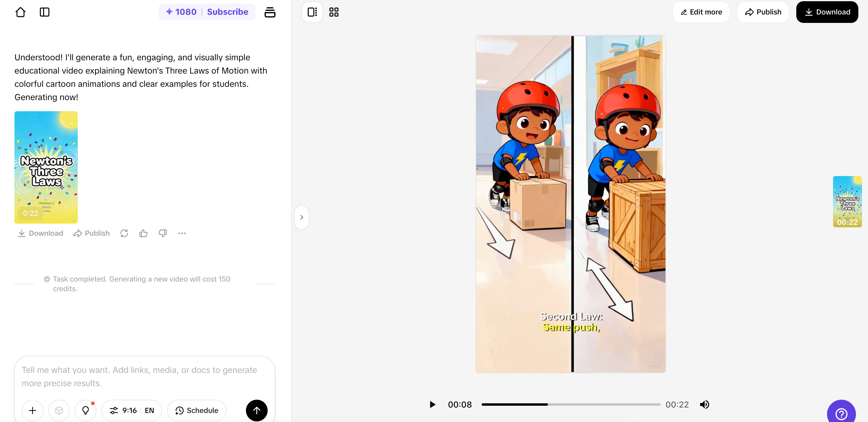The height and width of the screenshot is (422, 868).
Task: Open aspect ratio 9:16 EN settings
Action: pos(131,410)
